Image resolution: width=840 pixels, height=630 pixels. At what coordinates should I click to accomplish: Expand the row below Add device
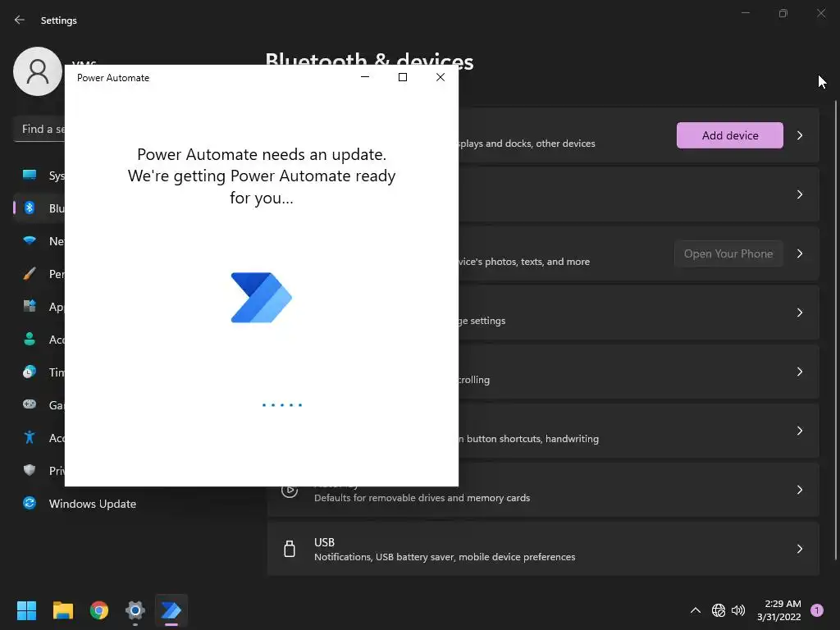[799, 194]
